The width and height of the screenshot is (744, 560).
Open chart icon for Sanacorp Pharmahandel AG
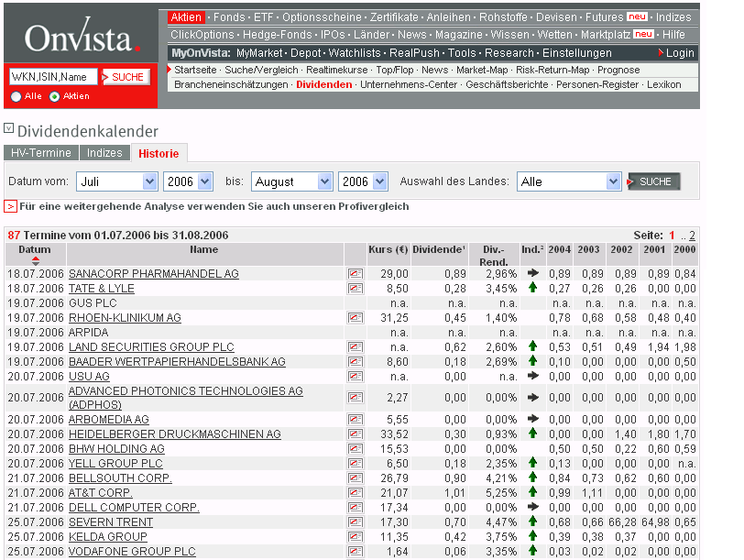(355, 274)
